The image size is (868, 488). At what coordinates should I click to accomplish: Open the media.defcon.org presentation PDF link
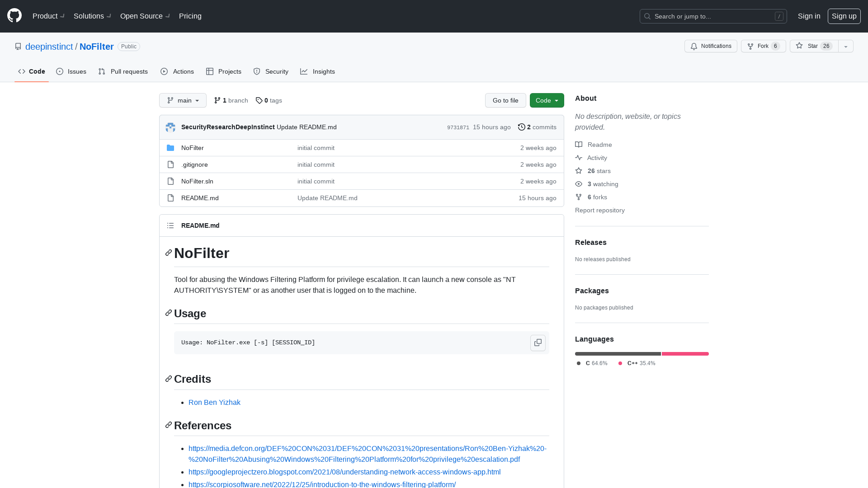368,454
